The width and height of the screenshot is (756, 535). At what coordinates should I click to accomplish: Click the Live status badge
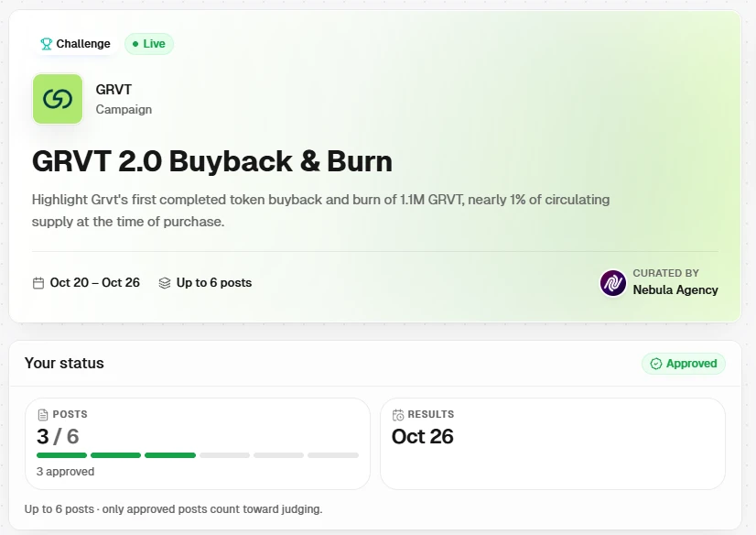(x=149, y=44)
